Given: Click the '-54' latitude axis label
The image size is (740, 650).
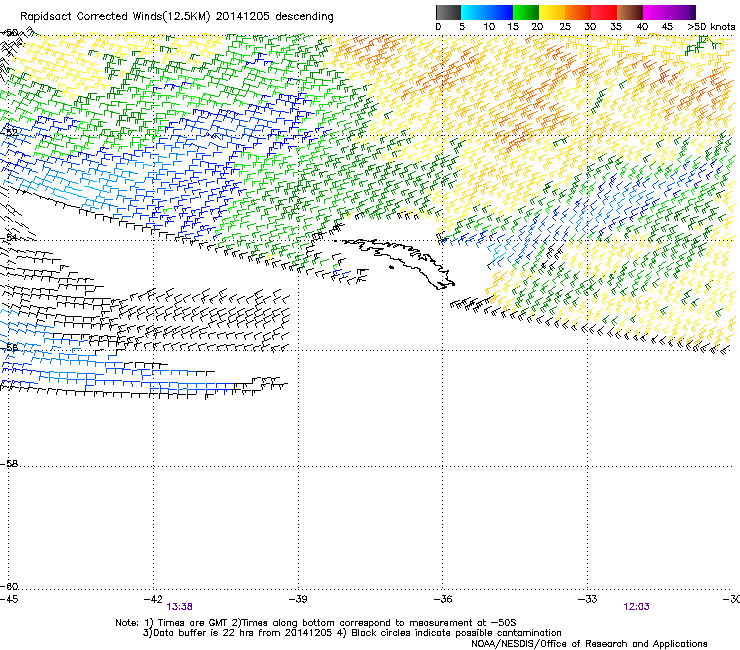Looking at the screenshot, I should [x=9, y=237].
